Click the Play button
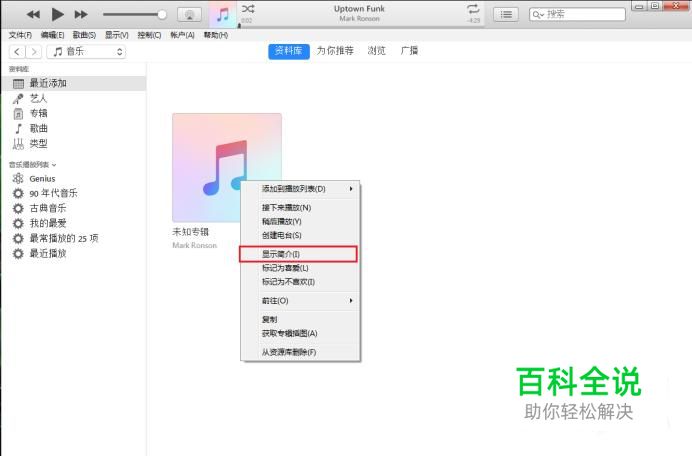 tap(57, 15)
